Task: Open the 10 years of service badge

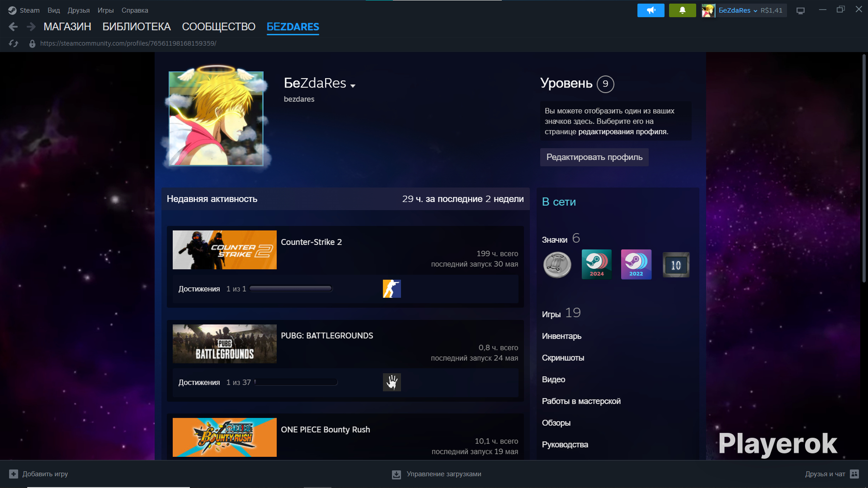Action: point(676,265)
